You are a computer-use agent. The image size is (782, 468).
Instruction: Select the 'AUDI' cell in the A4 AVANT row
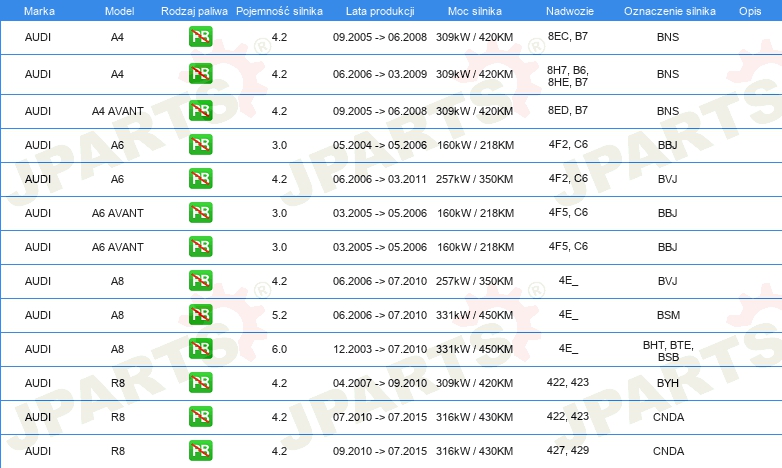(x=38, y=111)
